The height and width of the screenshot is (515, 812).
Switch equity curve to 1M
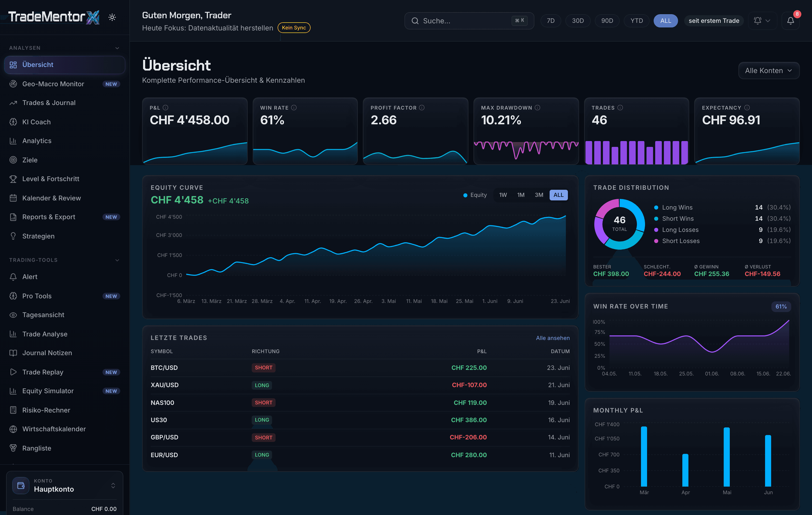point(521,195)
